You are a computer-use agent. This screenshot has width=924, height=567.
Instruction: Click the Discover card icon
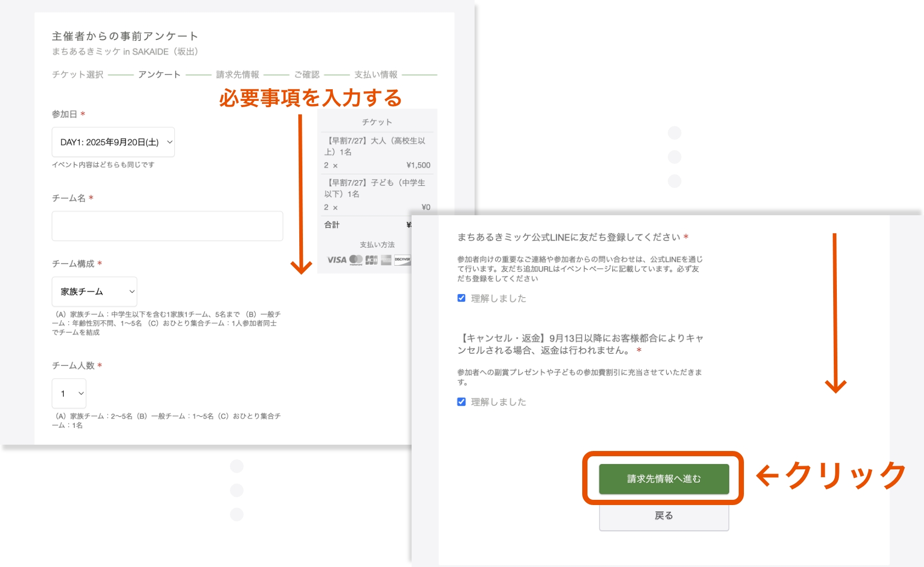[x=403, y=260]
